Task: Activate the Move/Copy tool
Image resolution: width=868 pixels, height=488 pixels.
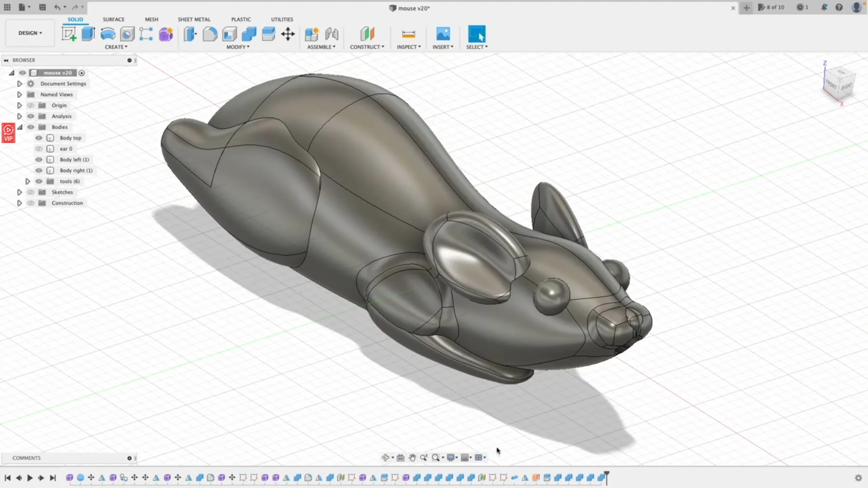Action: pyautogui.click(x=288, y=34)
